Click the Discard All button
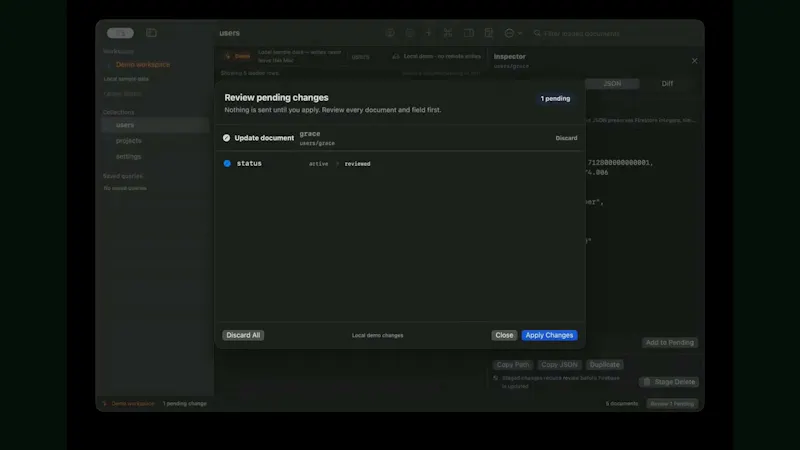The height and width of the screenshot is (450, 800). [243, 335]
